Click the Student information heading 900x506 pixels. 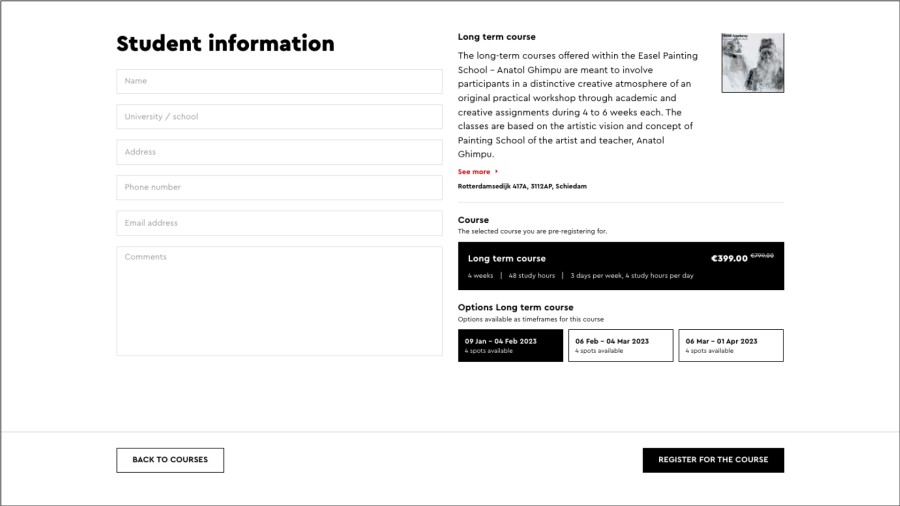coord(225,44)
